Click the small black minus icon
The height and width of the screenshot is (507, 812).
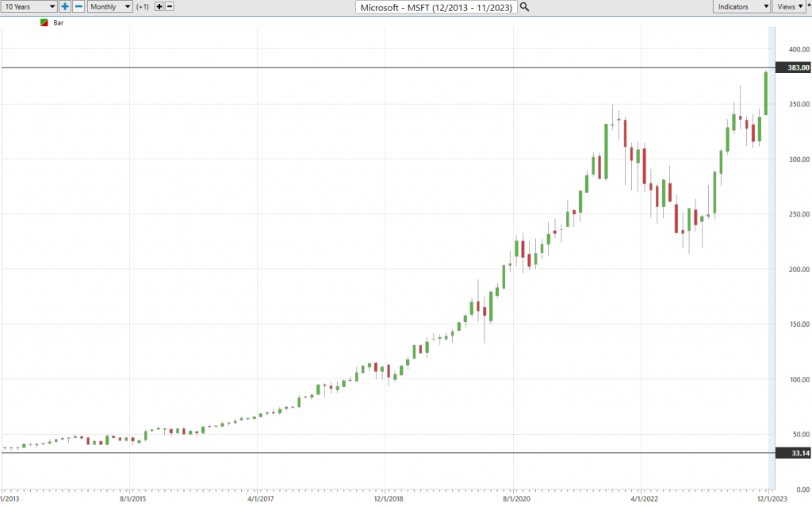pos(170,6)
